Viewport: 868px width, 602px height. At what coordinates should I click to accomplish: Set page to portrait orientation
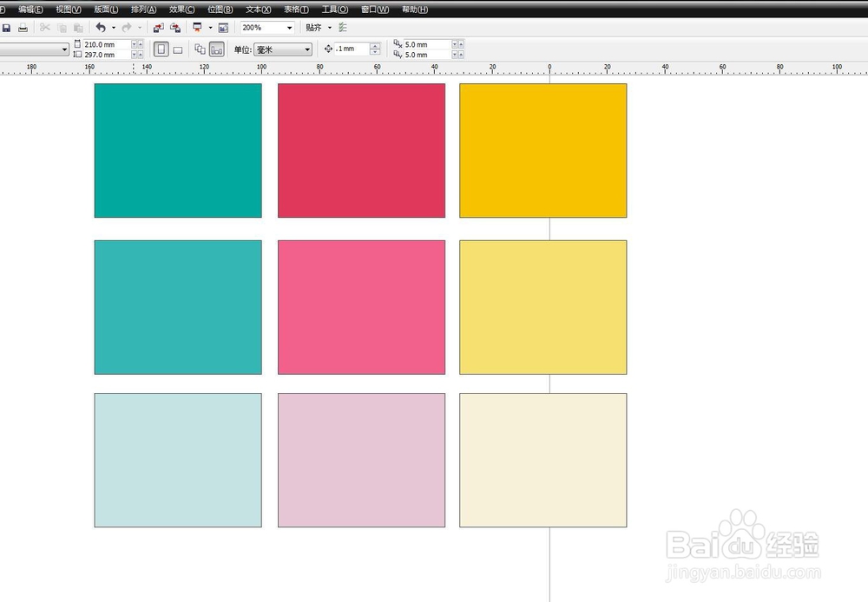161,49
